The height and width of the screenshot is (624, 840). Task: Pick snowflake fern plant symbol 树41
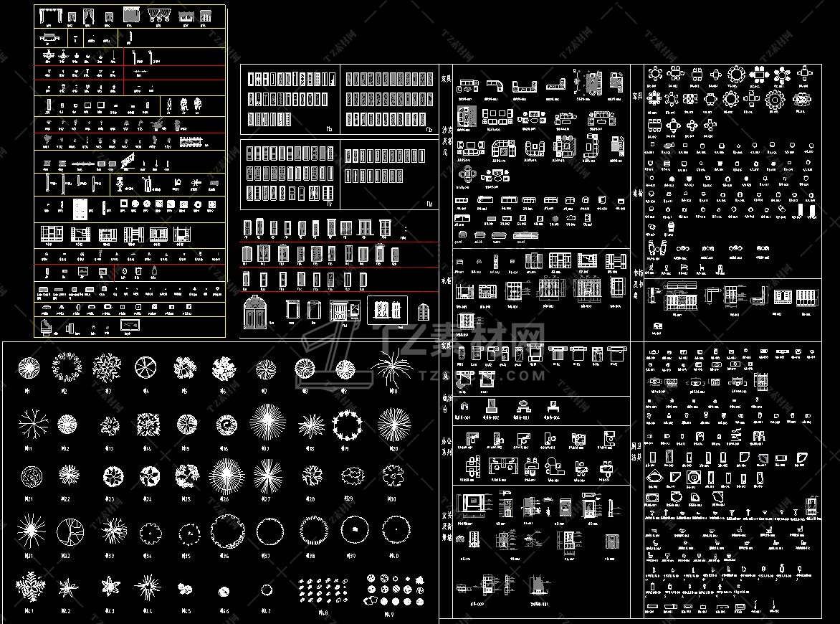[31, 587]
